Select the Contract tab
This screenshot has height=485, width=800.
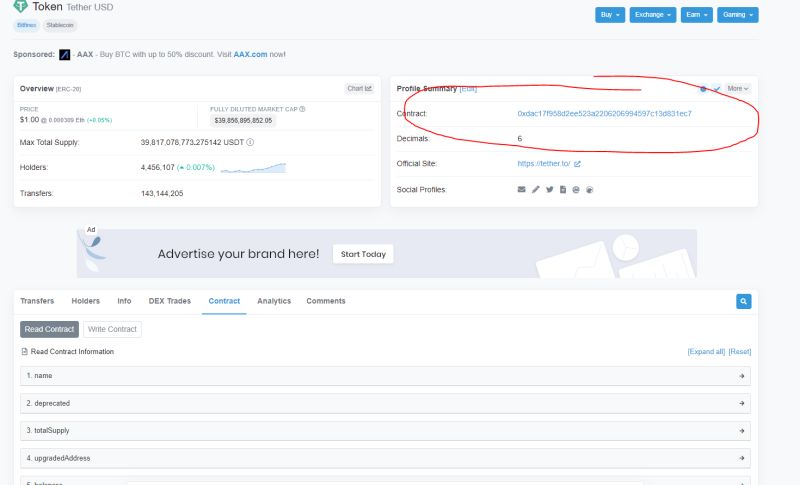coord(224,301)
